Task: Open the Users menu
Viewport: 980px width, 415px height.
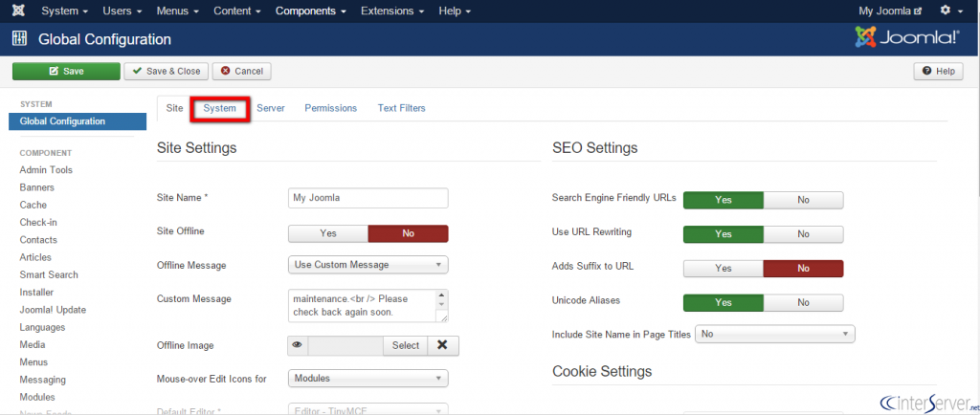Action: coord(122,11)
